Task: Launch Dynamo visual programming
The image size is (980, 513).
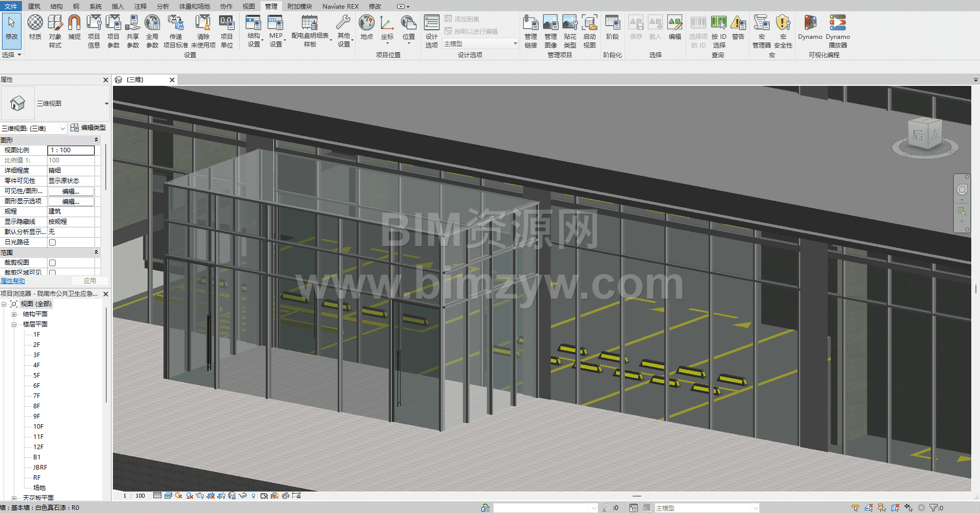Action: pyautogui.click(x=810, y=28)
